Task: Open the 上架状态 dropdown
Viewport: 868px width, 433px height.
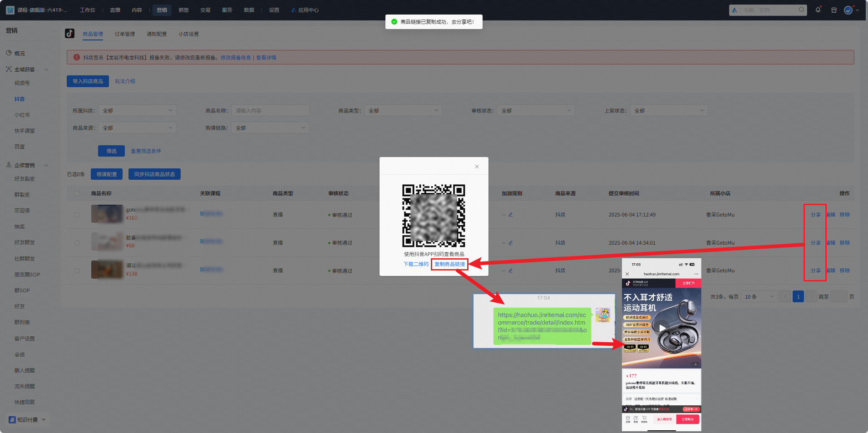Action: (x=669, y=111)
